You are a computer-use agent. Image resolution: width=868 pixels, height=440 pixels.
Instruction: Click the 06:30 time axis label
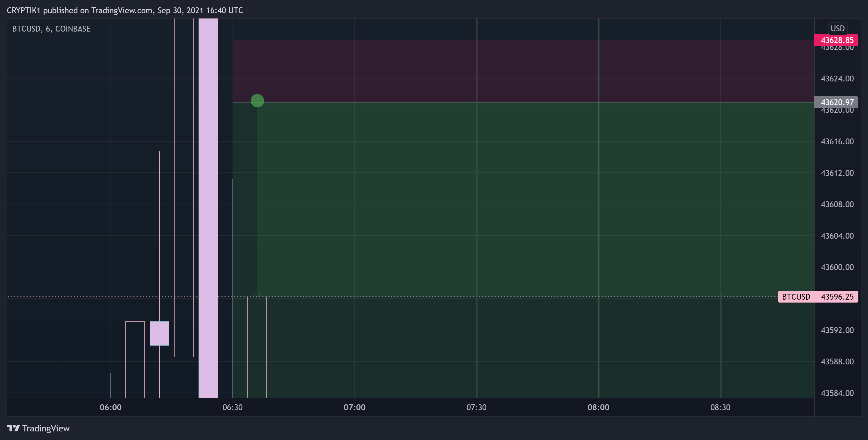coord(233,407)
